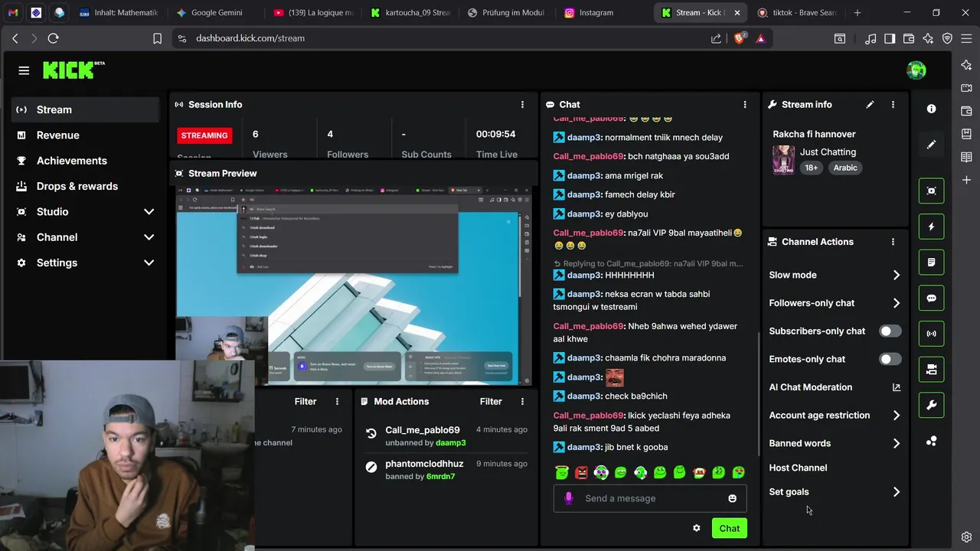This screenshot has height=551, width=980.
Task: Open Stream page in sidebar
Action: pyautogui.click(x=85, y=109)
